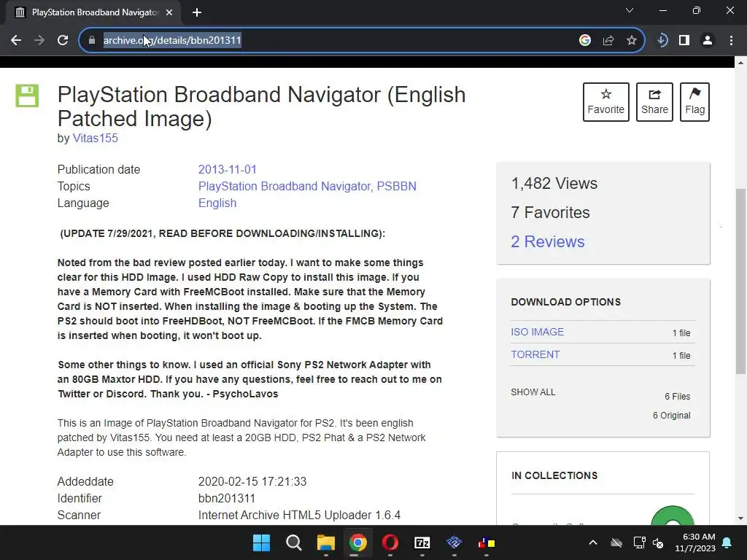Flag this archive item

click(694, 102)
